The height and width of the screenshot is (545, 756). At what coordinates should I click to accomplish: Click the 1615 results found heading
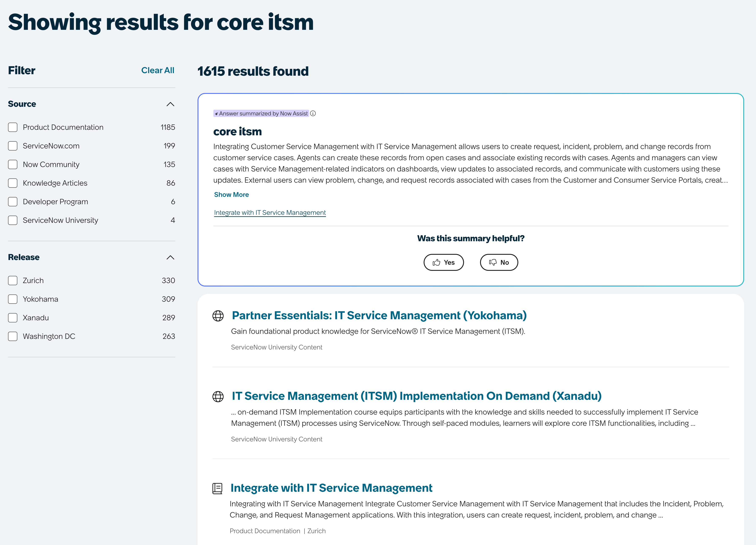coord(253,71)
